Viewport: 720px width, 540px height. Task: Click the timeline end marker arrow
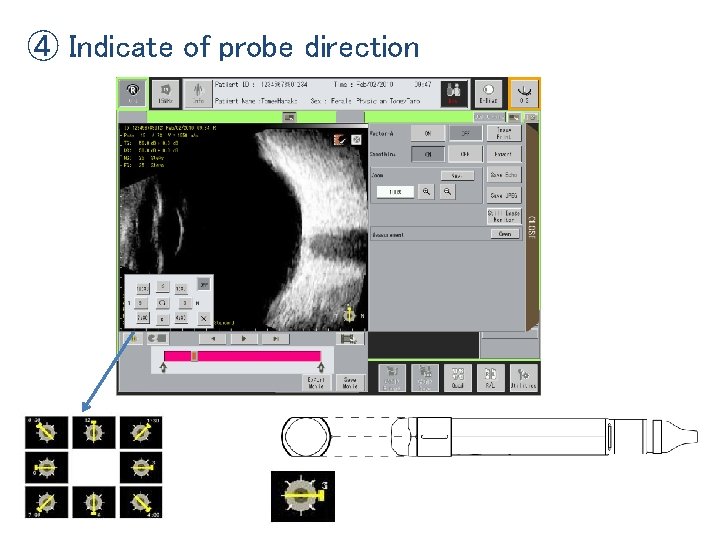pos(321,367)
